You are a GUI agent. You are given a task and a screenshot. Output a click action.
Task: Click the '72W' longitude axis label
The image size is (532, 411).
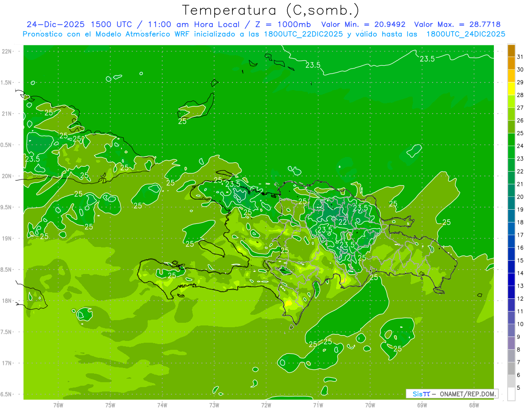tap(266, 405)
